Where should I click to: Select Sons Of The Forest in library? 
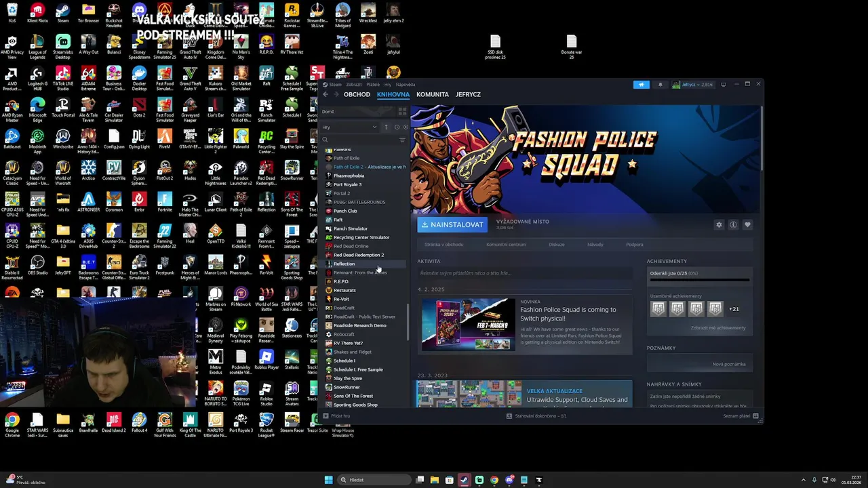coord(353,396)
